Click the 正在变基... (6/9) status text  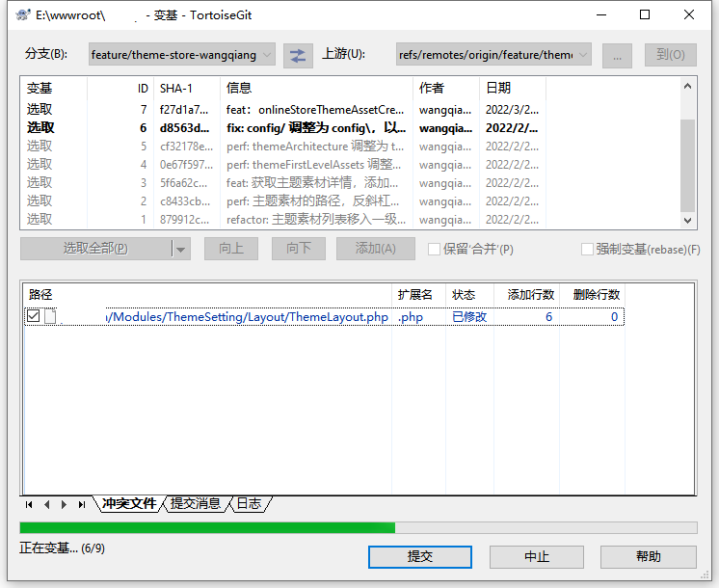tap(63, 548)
